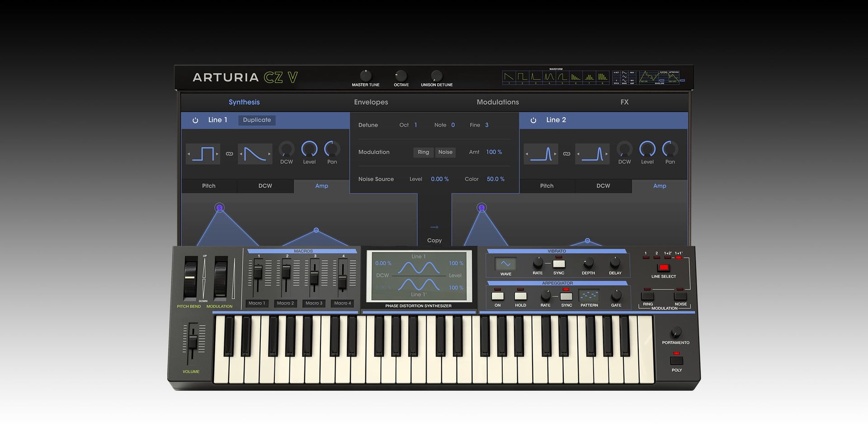The image size is (868, 427).
Task: Click the Macro 3 label button
Action: [314, 303]
